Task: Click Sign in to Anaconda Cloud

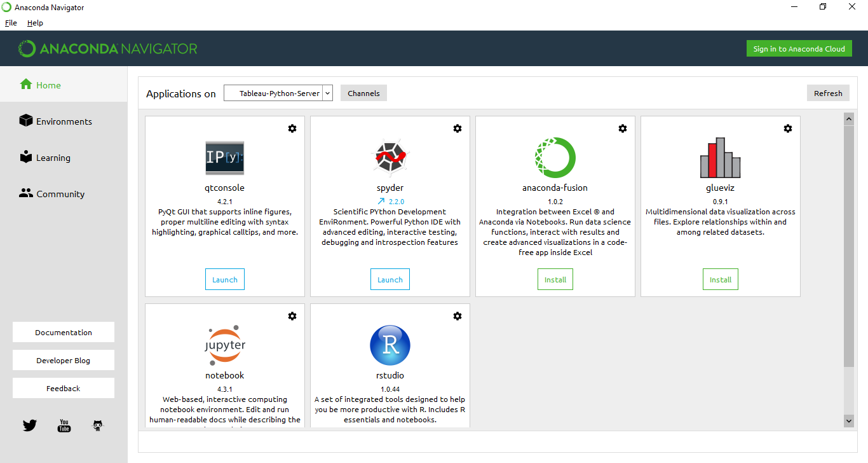Action: [x=799, y=48]
